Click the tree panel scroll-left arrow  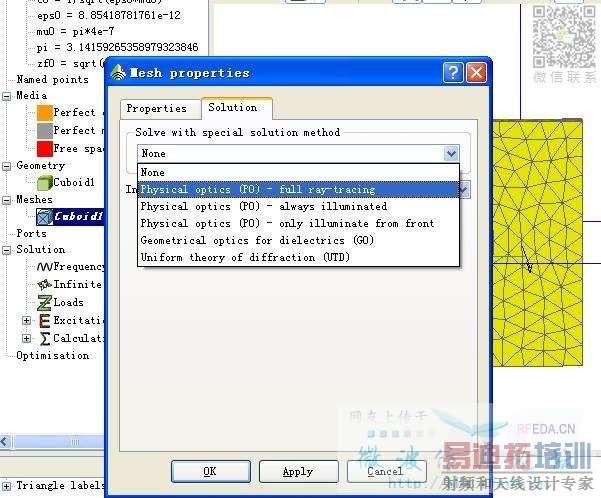(x=5, y=442)
